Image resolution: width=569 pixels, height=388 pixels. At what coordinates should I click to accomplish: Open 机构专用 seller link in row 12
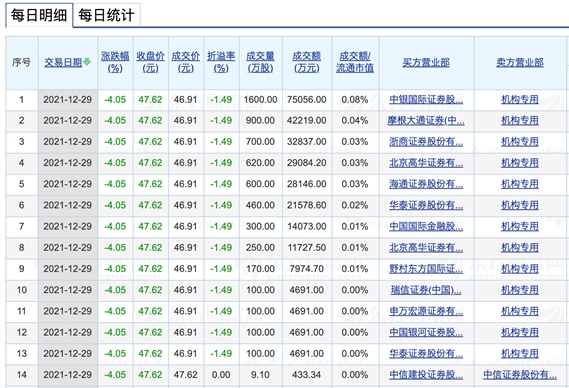pos(520,332)
